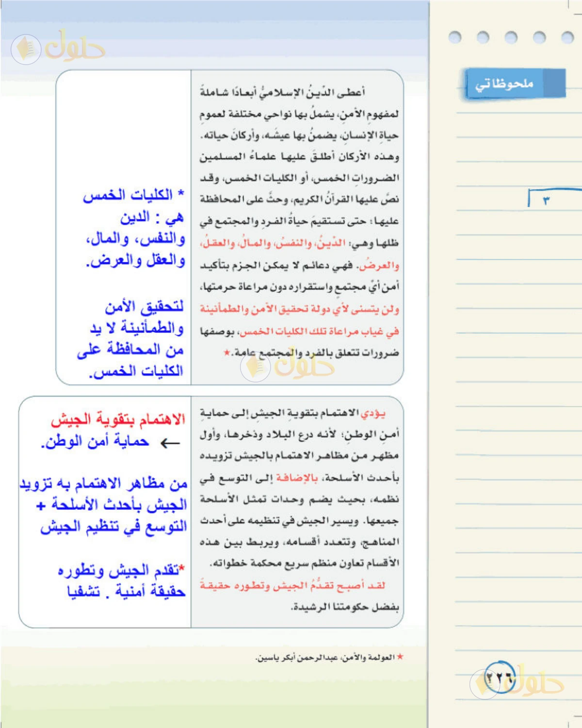
Task: Click line نظمه، بحيث يضم وحدات
Action: (x=299, y=499)
